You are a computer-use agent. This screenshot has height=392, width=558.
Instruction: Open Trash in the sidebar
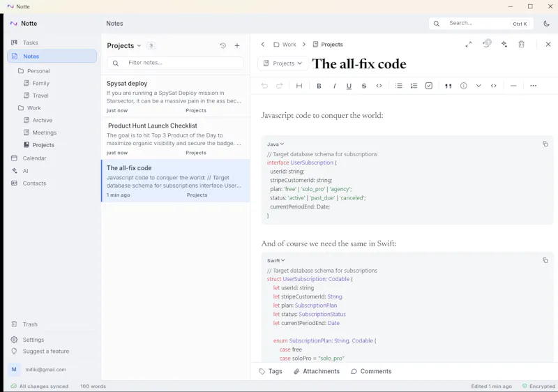(52, 324)
